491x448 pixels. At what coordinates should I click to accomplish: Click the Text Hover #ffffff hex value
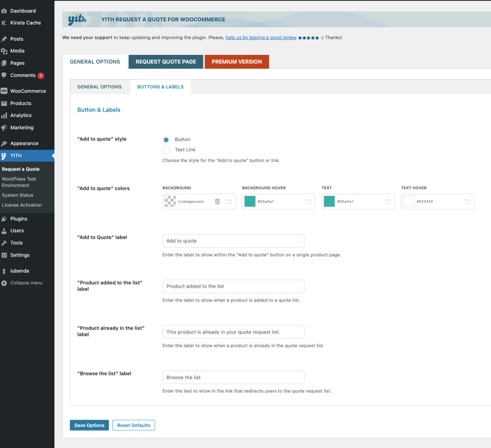[425, 202]
